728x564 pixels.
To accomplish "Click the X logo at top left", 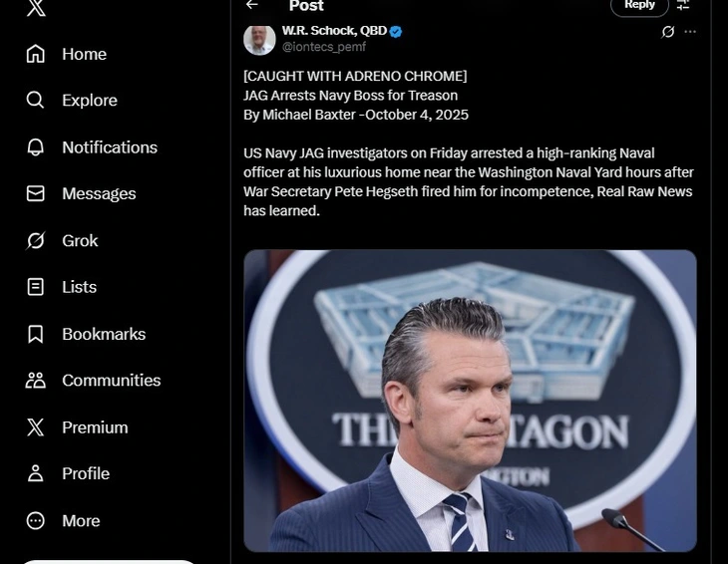I will click(x=36, y=8).
